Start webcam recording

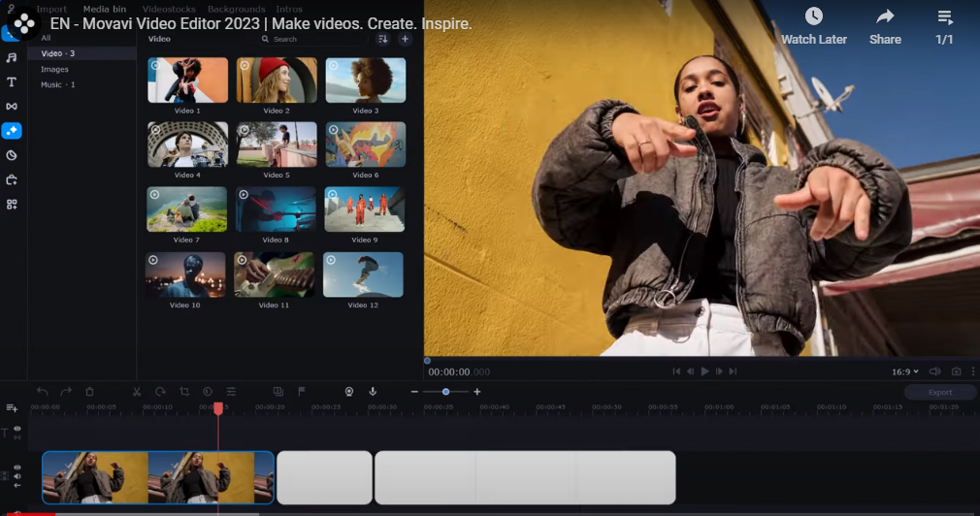(x=348, y=392)
